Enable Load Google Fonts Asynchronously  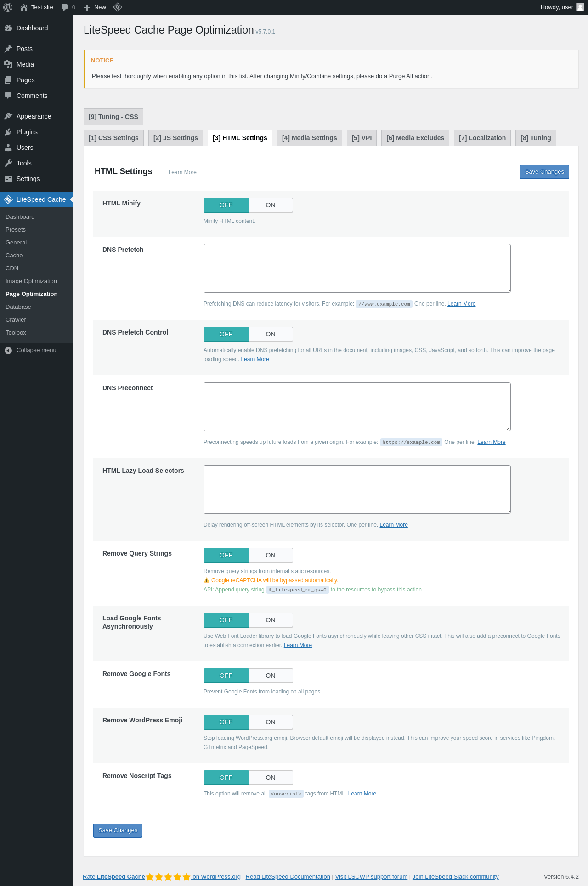point(271,620)
